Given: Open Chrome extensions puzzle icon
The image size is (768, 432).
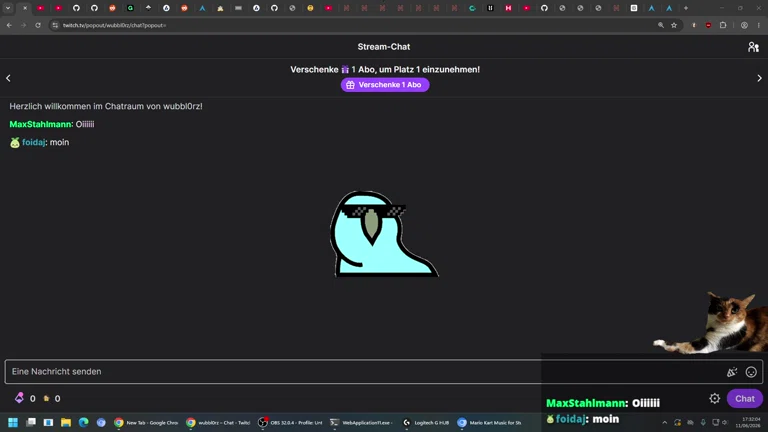Looking at the screenshot, I should click(x=723, y=25).
